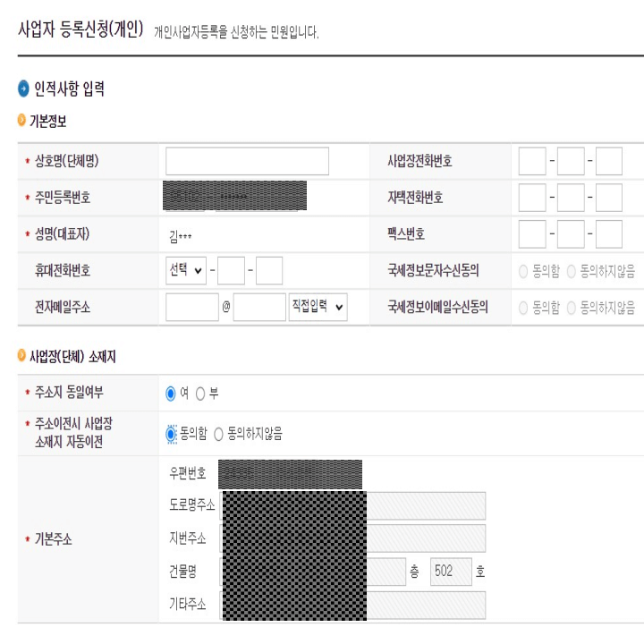Select 부 for 주소지 동일여부

200,394
